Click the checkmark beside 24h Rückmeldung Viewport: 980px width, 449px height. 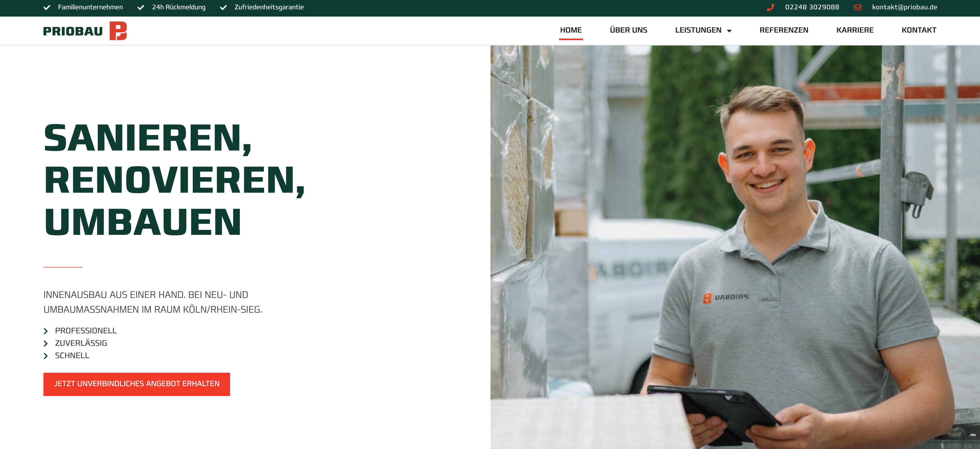click(x=141, y=7)
